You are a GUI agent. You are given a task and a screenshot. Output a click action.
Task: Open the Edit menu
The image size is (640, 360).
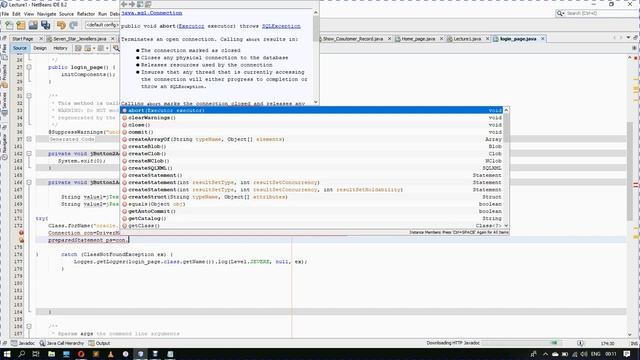tap(16, 14)
